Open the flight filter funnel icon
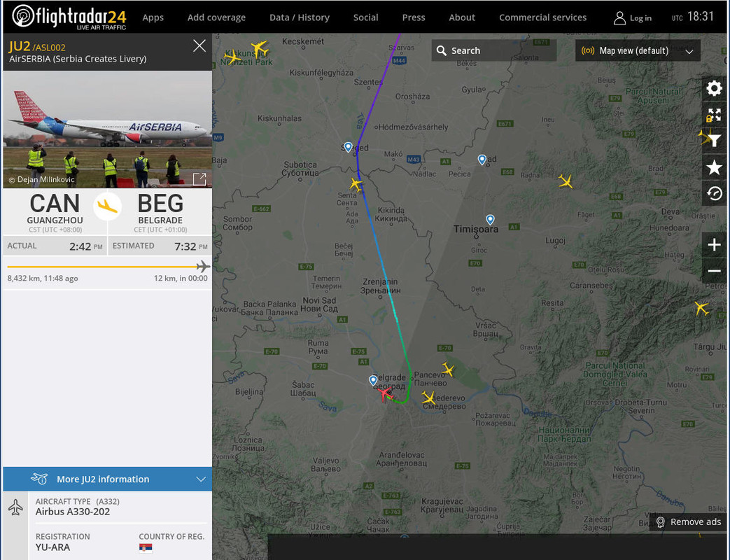 [714, 141]
